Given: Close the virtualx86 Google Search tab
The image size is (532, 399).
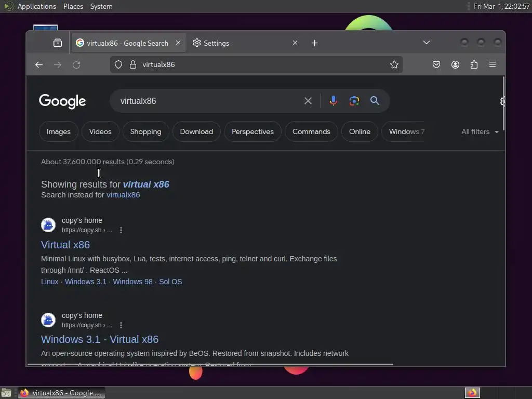Looking at the screenshot, I should click(x=178, y=43).
